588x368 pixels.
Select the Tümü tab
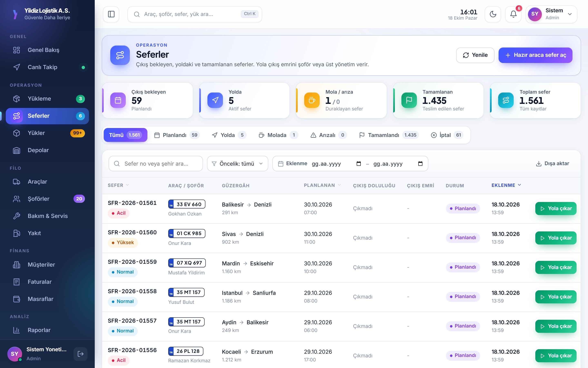coord(125,135)
